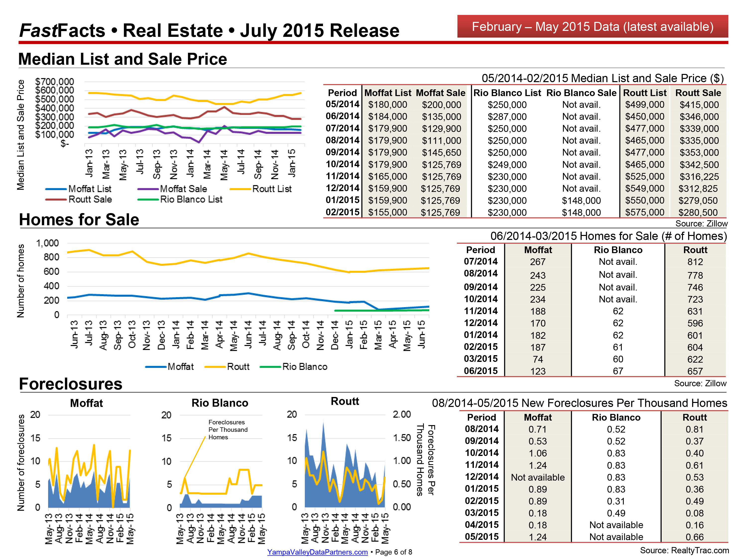Select the 05/2015 foreclosure row label

(482, 537)
